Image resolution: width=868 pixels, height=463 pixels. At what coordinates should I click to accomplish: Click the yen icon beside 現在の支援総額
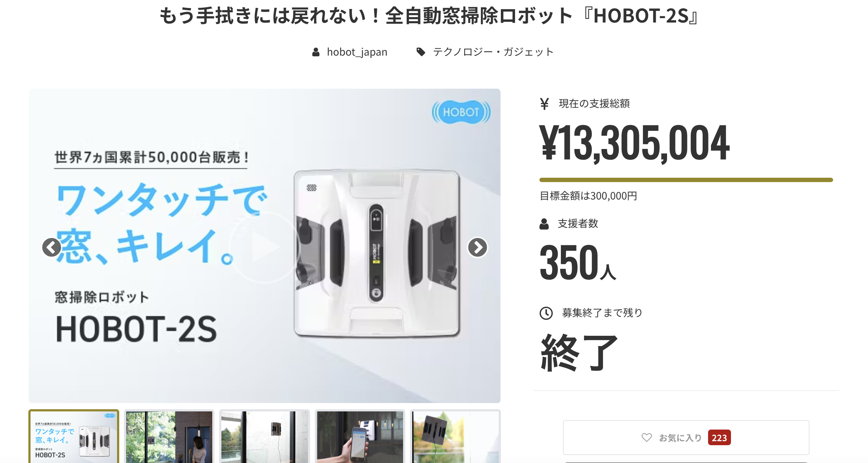tap(544, 104)
